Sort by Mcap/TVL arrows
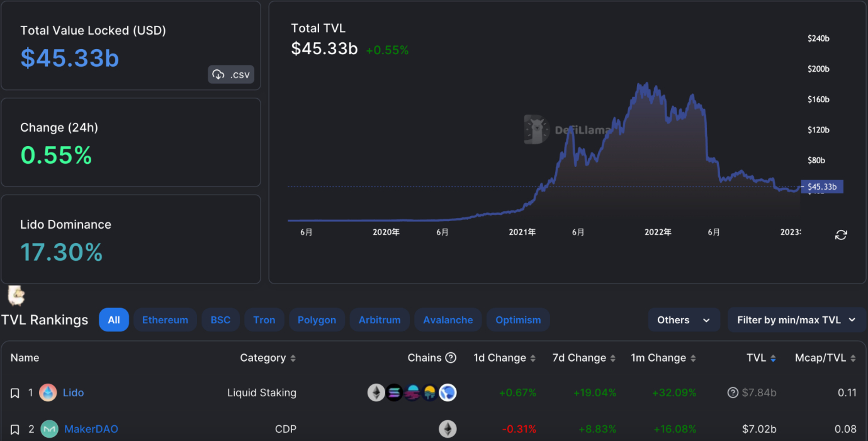This screenshot has width=868, height=441. pos(853,358)
